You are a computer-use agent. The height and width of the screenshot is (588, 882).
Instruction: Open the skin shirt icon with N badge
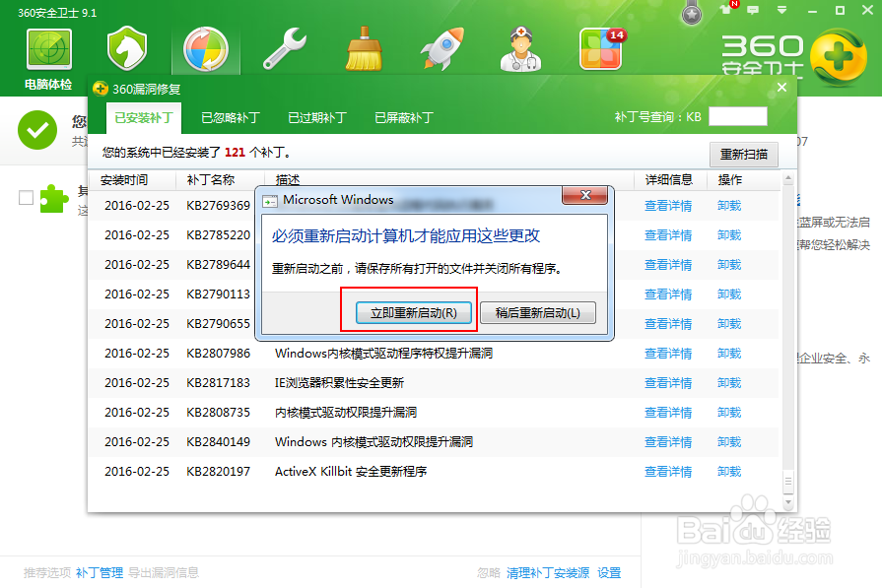728,8
